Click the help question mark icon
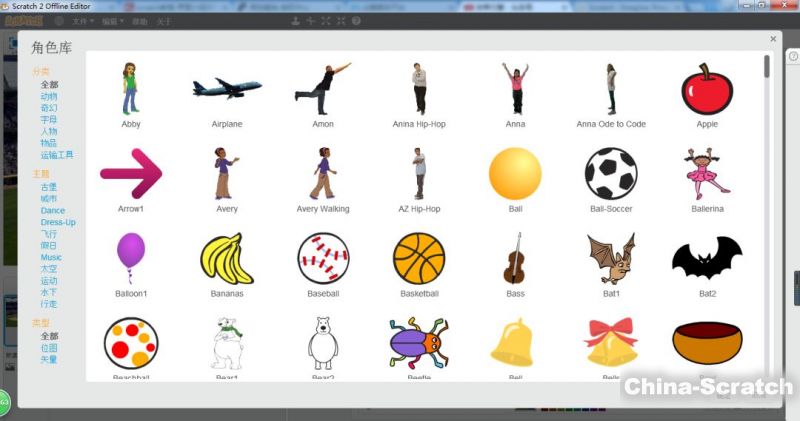 356,21
